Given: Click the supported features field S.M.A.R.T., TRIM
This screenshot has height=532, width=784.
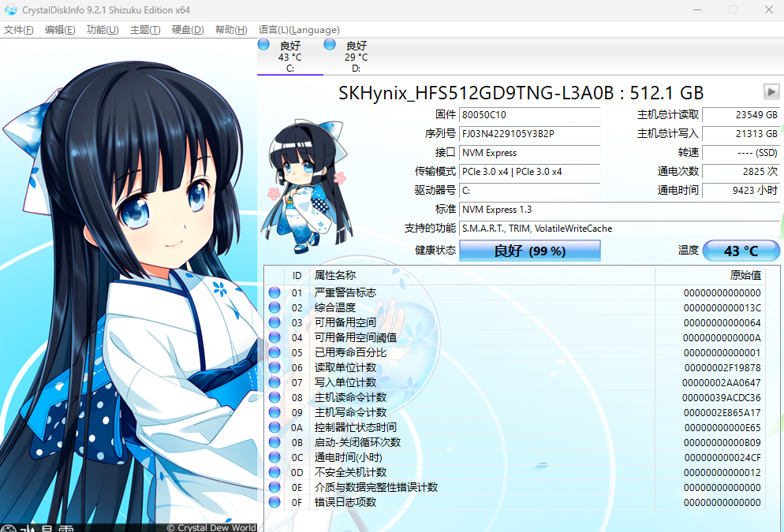Looking at the screenshot, I should tap(619, 229).
